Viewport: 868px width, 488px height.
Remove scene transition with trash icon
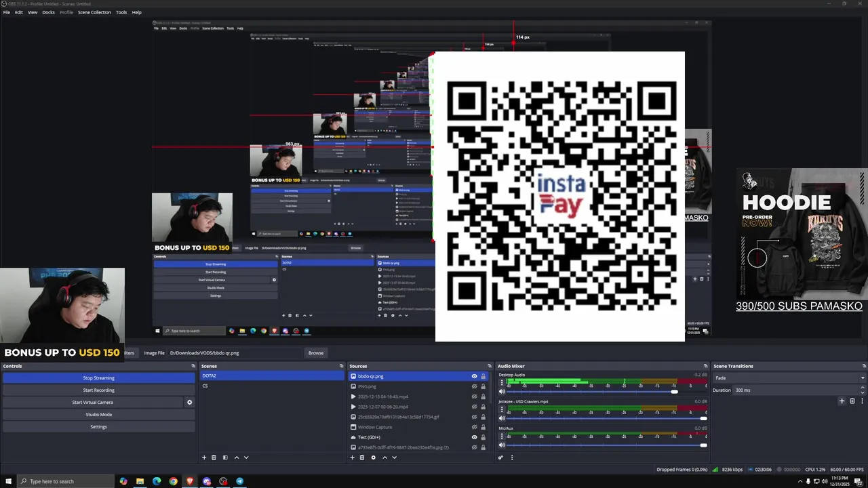click(x=852, y=401)
